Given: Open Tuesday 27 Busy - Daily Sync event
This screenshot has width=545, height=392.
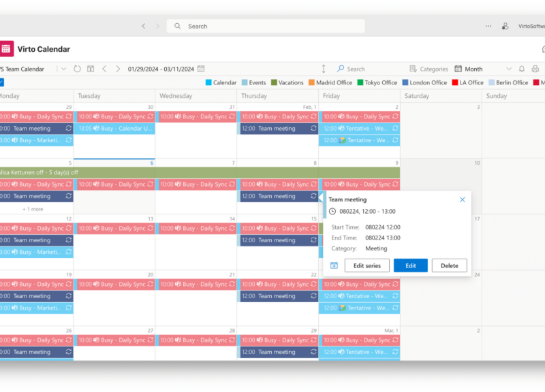Looking at the screenshot, I should click(x=116, y=340).
